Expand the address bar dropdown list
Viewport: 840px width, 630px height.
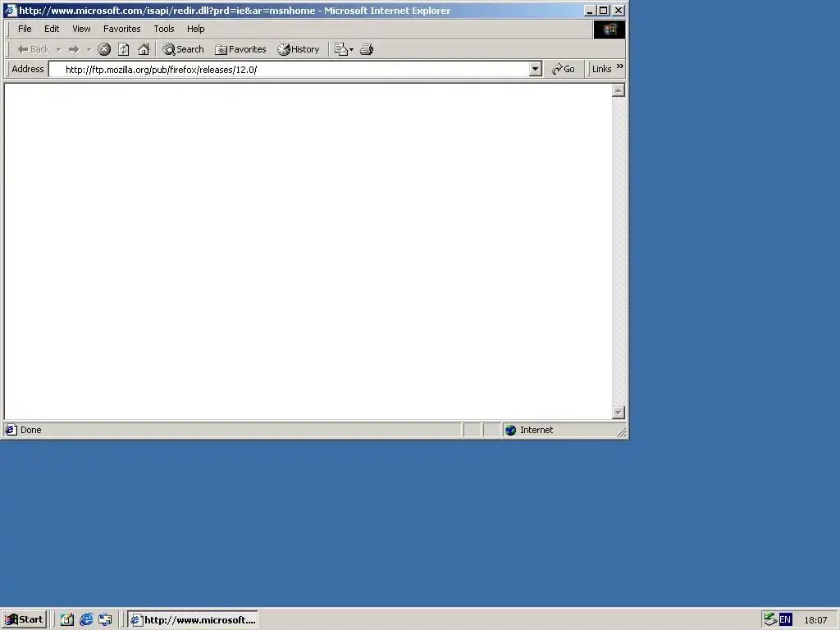pyautogui.click(x=535, y=69)
